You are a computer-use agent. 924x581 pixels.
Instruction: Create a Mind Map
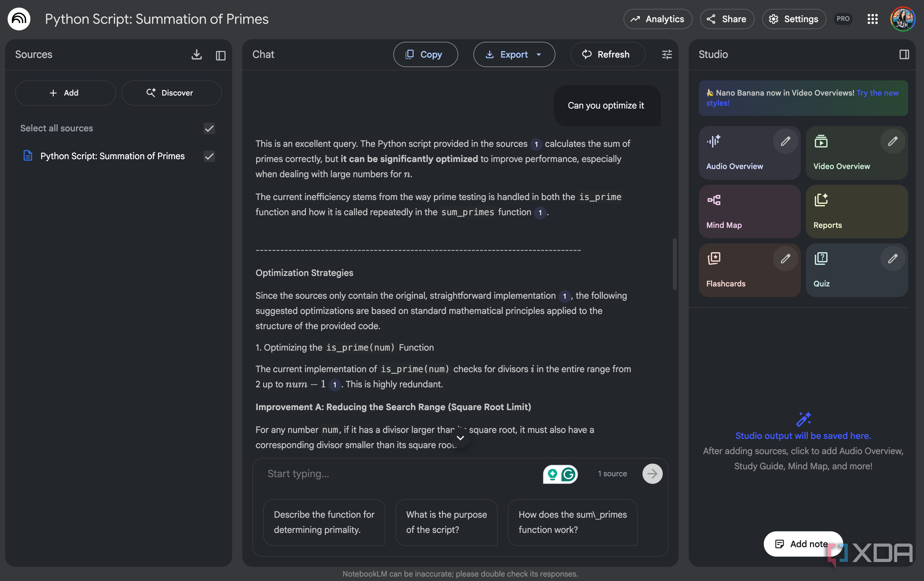click(750, 211)
